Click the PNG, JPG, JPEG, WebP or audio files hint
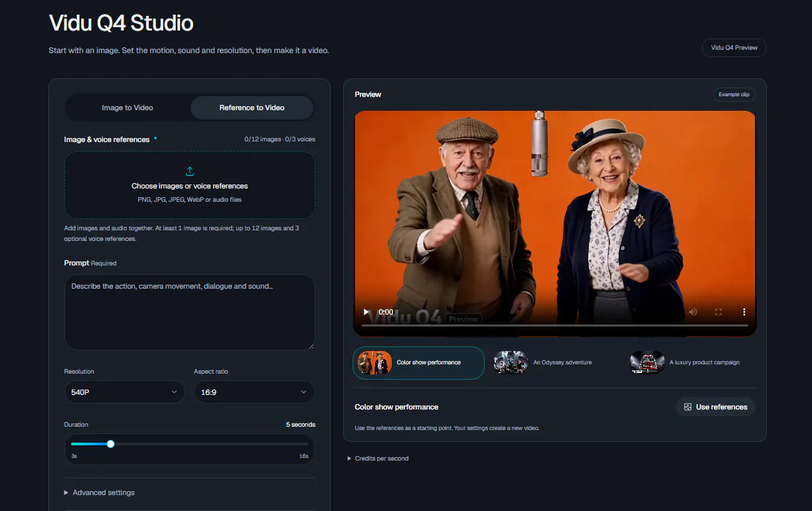812x511 pixels. (x=190, y=200)
